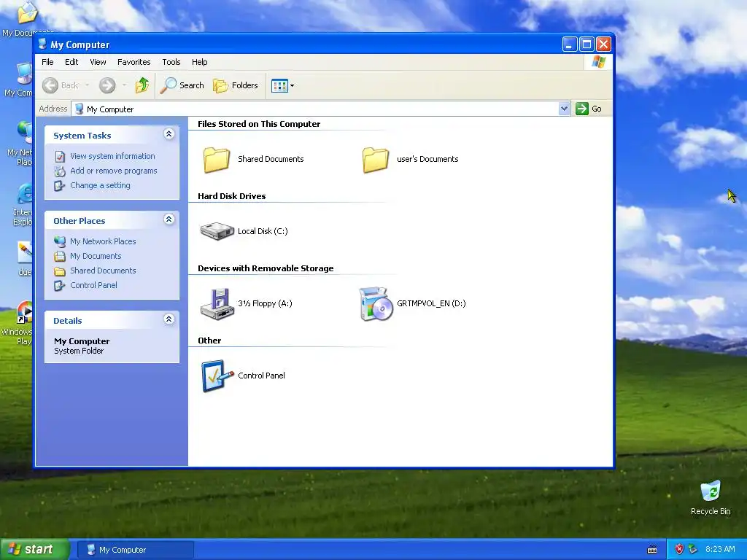Select the user's Documents folder icon
Screen dimensions: 747x560
click(x=376, y=159)
